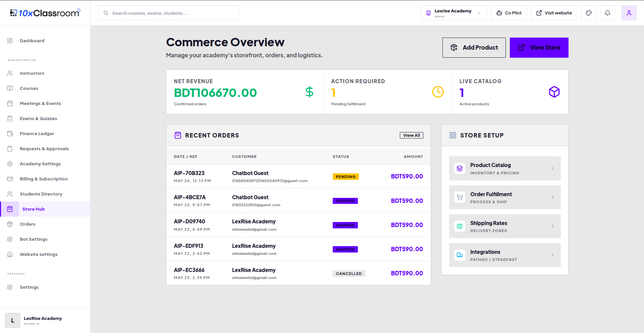Click the Orders box icon in sidebar
This screenshot has height=333, width=644.
10,224
